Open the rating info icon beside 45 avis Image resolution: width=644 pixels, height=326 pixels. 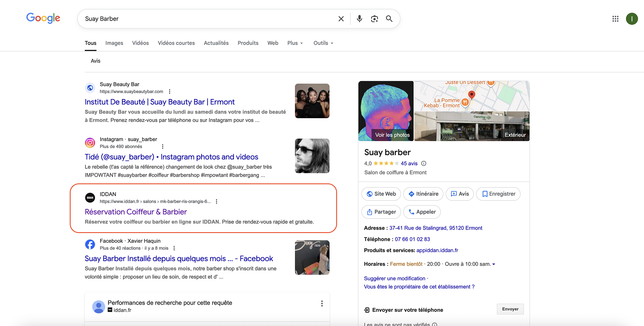pos(424,164)
